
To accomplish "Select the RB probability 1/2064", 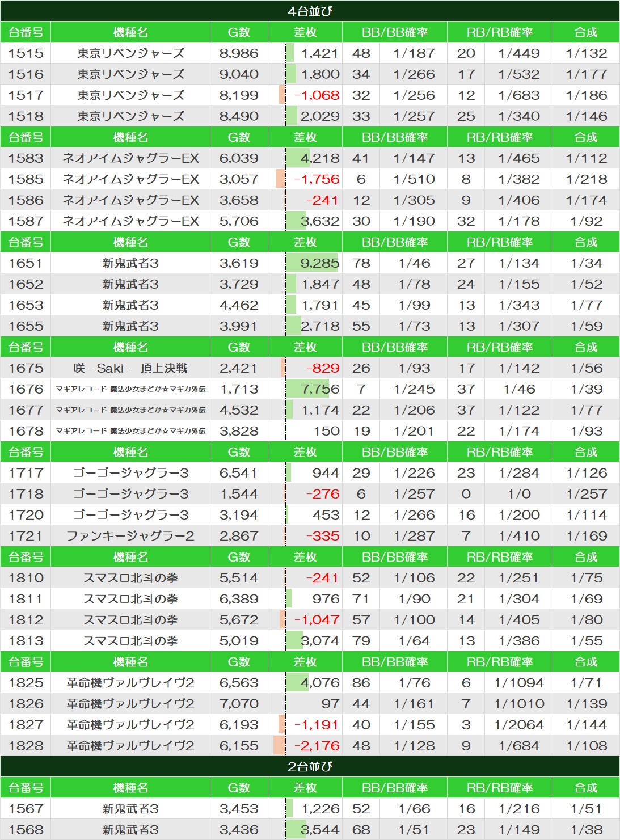I will [x=519, y=725].
